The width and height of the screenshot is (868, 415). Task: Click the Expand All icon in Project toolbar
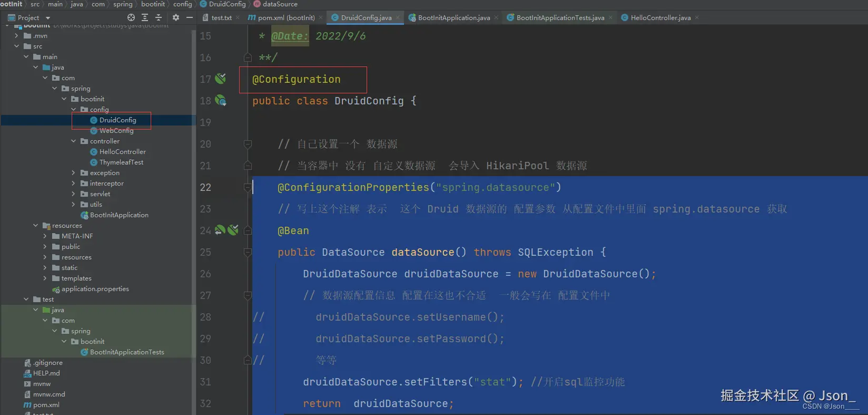[145, 17]
